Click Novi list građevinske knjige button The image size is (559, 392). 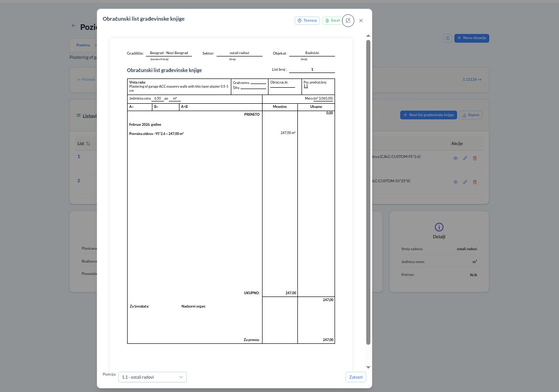point(428,115)
